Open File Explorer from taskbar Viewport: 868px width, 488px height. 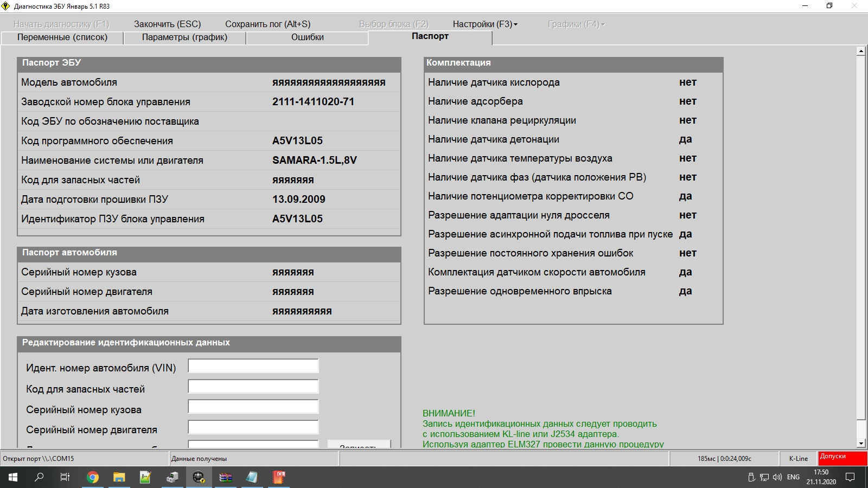[x=119, y=477]
